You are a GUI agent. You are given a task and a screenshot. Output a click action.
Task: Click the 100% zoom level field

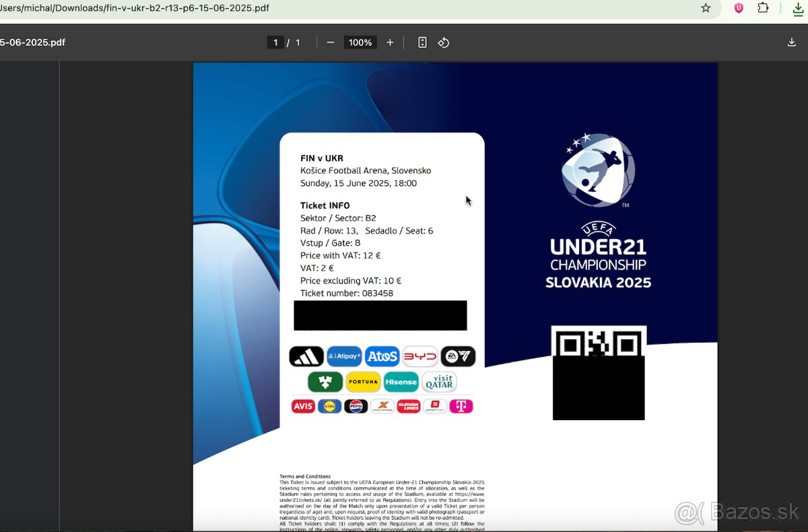(360, 42)
